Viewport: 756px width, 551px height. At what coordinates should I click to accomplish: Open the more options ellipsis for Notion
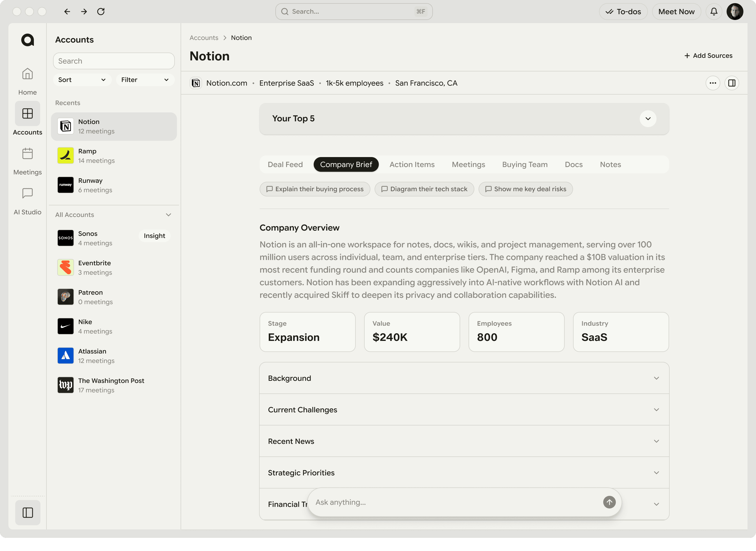(x=713, y=83)
